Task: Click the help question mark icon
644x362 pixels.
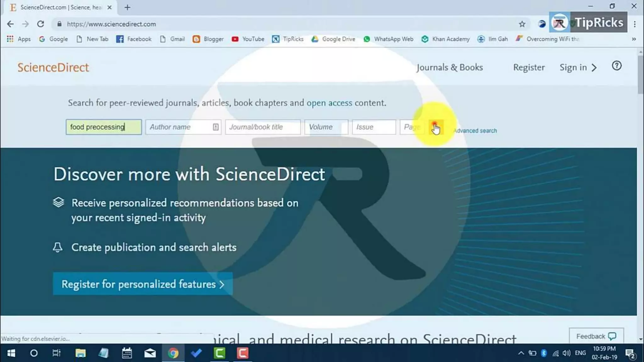Action: (617, 66)
